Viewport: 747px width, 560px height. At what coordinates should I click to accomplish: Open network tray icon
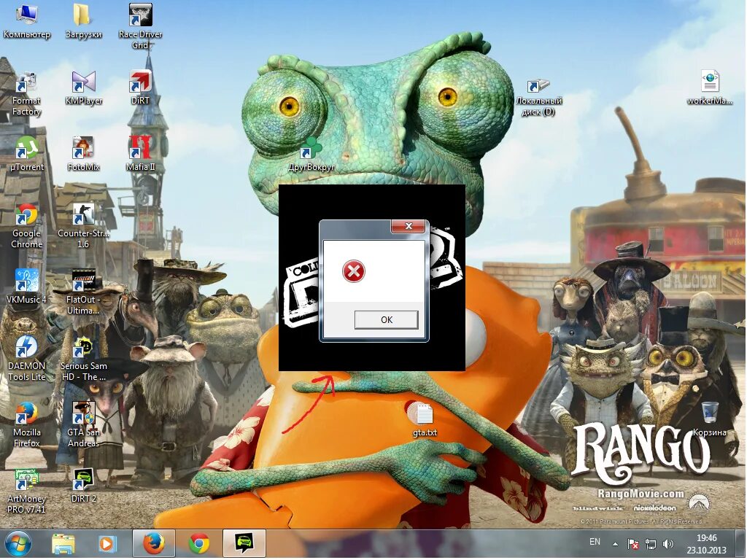coord(650,544)
